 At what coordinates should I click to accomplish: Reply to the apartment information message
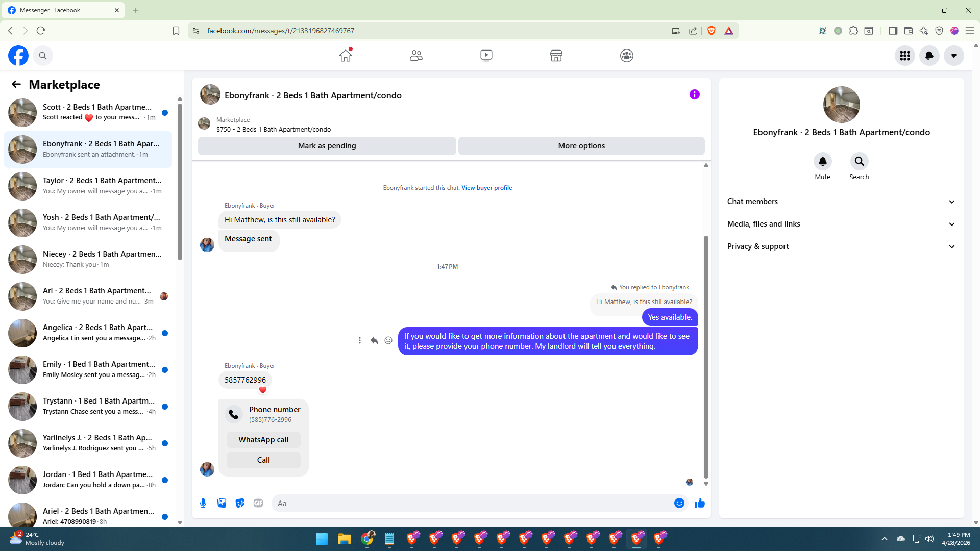coord(374,340)
